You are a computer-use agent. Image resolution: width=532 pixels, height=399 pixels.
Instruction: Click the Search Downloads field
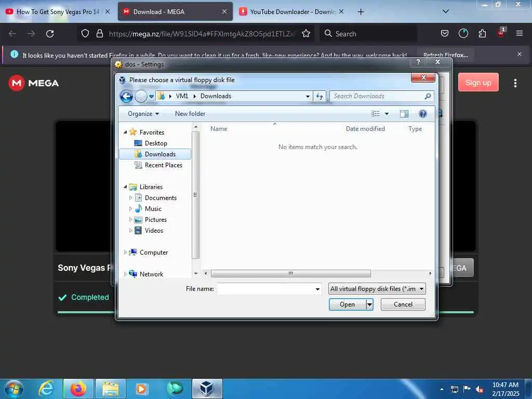(x=381, y=96)
